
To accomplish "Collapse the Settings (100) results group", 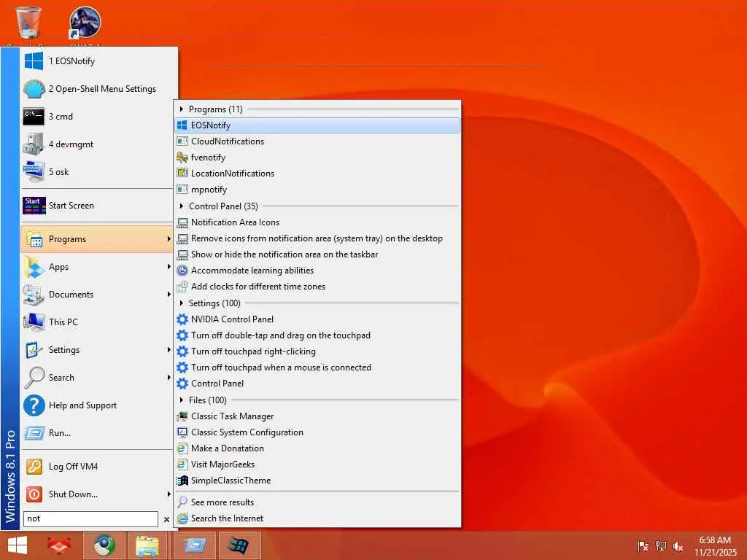I will 182,303.
